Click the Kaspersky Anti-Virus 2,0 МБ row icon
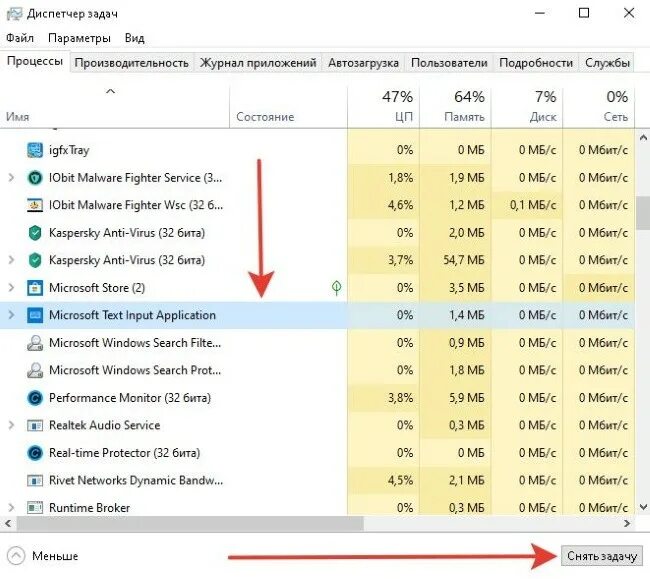Image resolution: width=650 pixels, height=579 pixels. [35, 233]
